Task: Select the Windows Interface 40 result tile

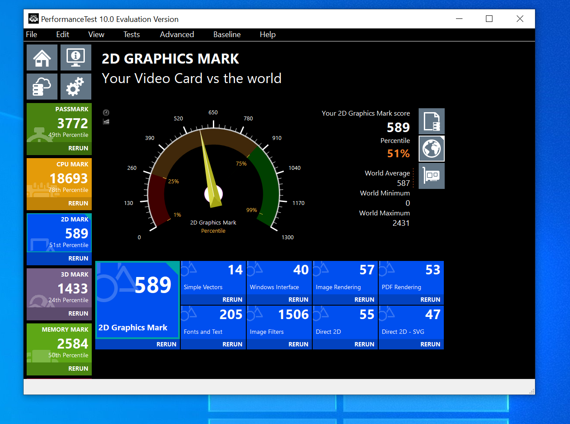Action: pyautogui.click(x=280, y=277)
